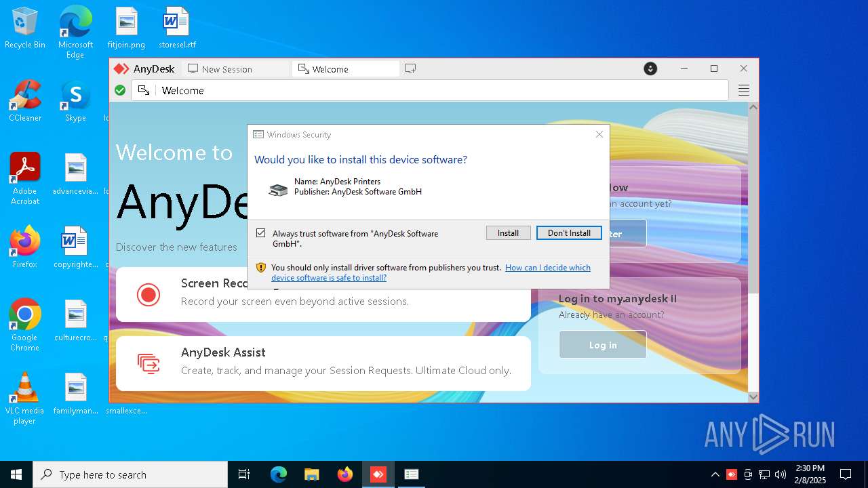This screenshot has height=488, width=868.
Task: Open the 'How can I decide' help link
Action: tap(431, 272)
